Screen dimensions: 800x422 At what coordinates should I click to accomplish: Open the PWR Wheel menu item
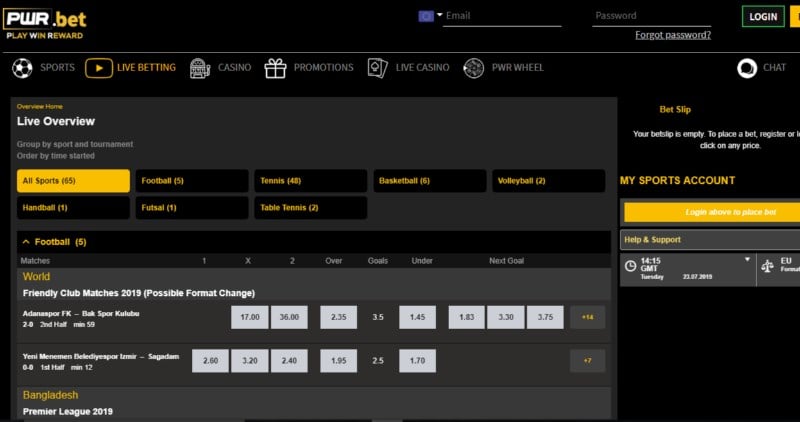517,67
